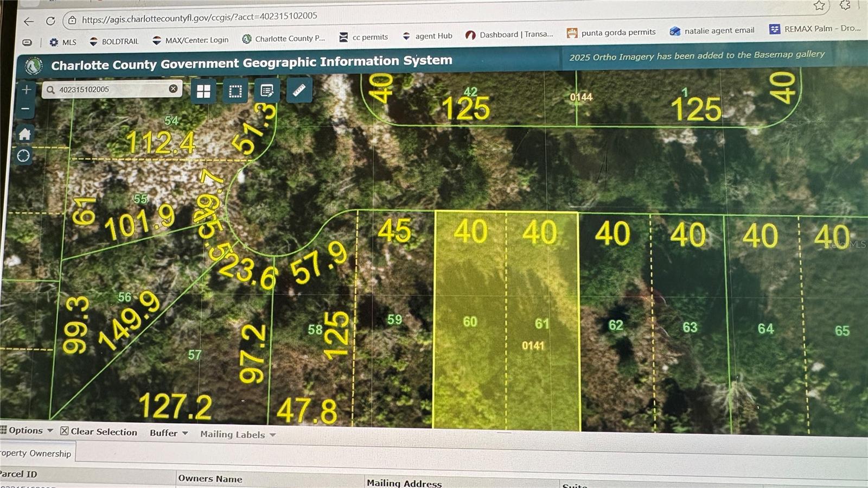Zoom out with the map minus button
This screenshot has height=488, width=868.
[25, 109]
